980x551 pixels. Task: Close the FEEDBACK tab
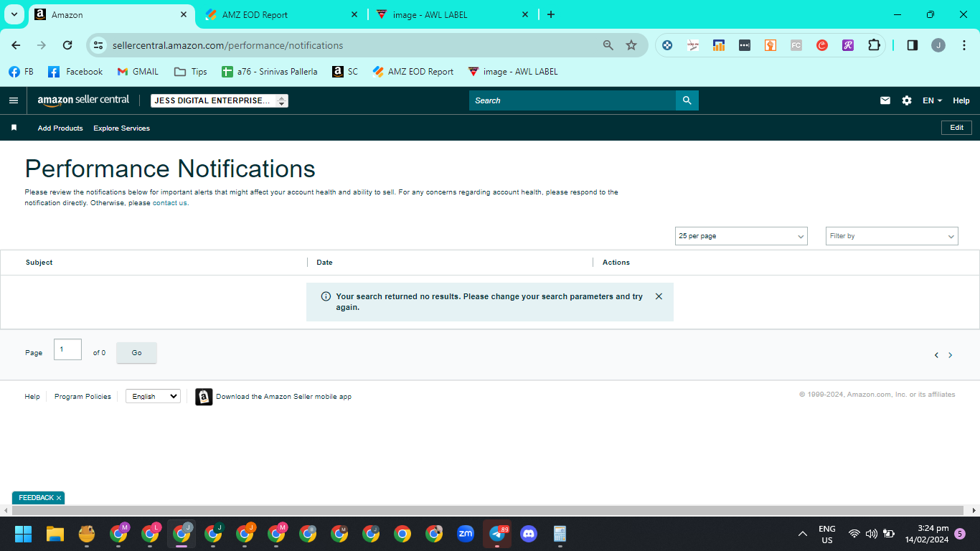click(x=59, y=498)
